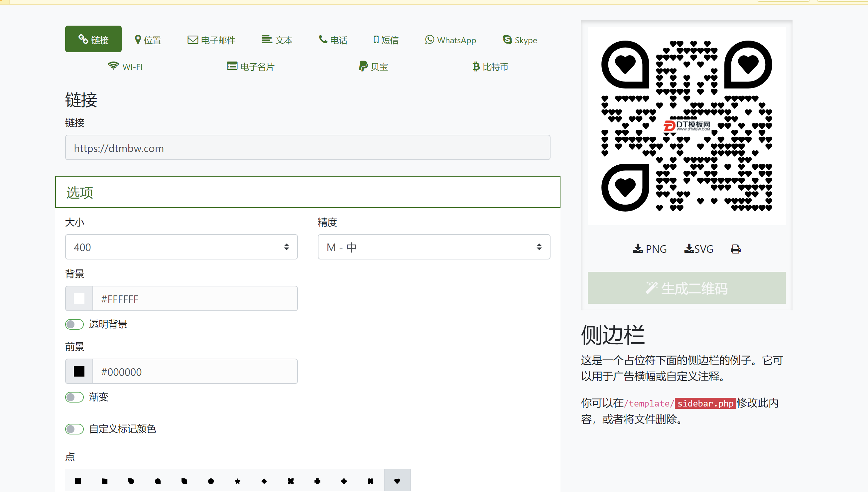Viewport: 868px width, 494px height.
Task: Select the diamond dot shape
Action: click(264, 481)
